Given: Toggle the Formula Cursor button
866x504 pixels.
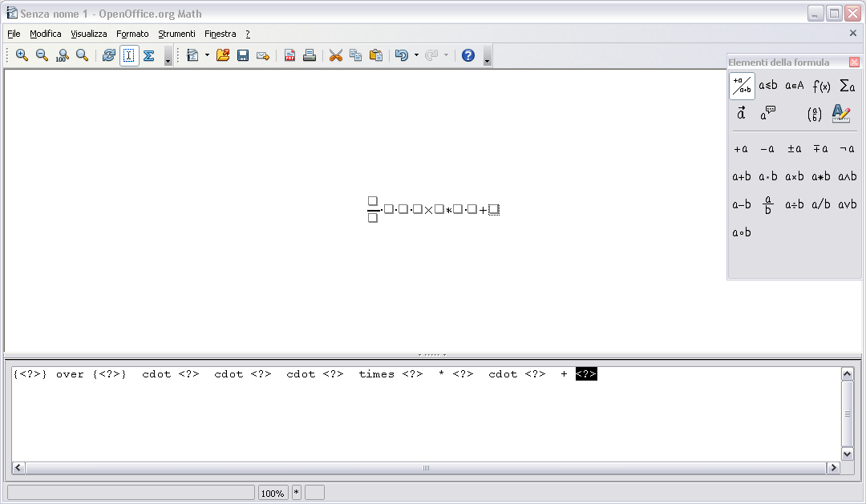Looking at the screenshot, I should 129,55.
